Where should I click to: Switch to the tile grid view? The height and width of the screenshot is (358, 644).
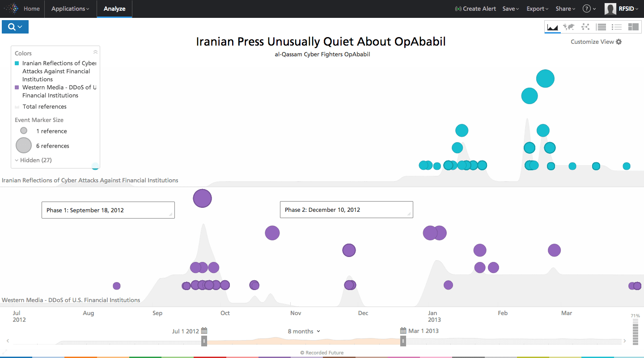tap(633, 27)
